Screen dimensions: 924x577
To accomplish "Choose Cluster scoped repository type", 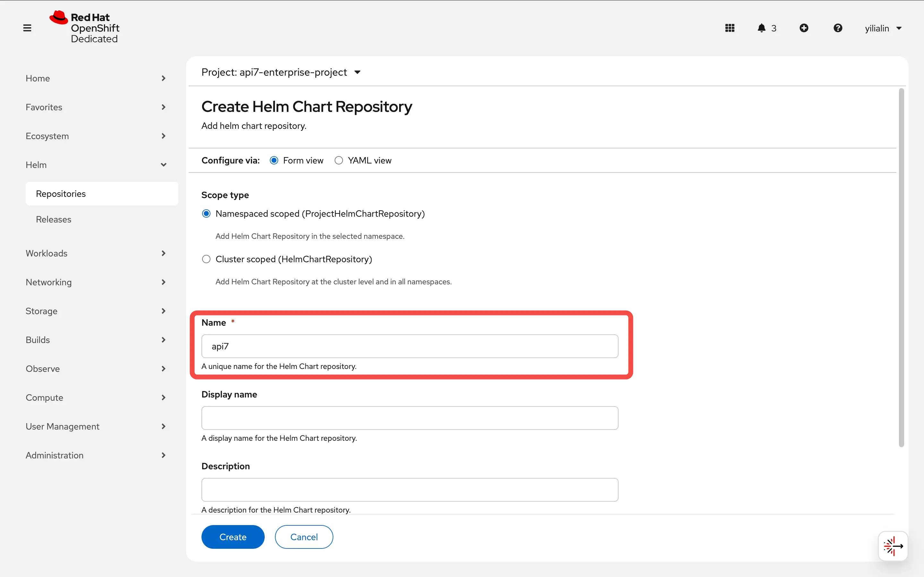I will tap(206, 259).
